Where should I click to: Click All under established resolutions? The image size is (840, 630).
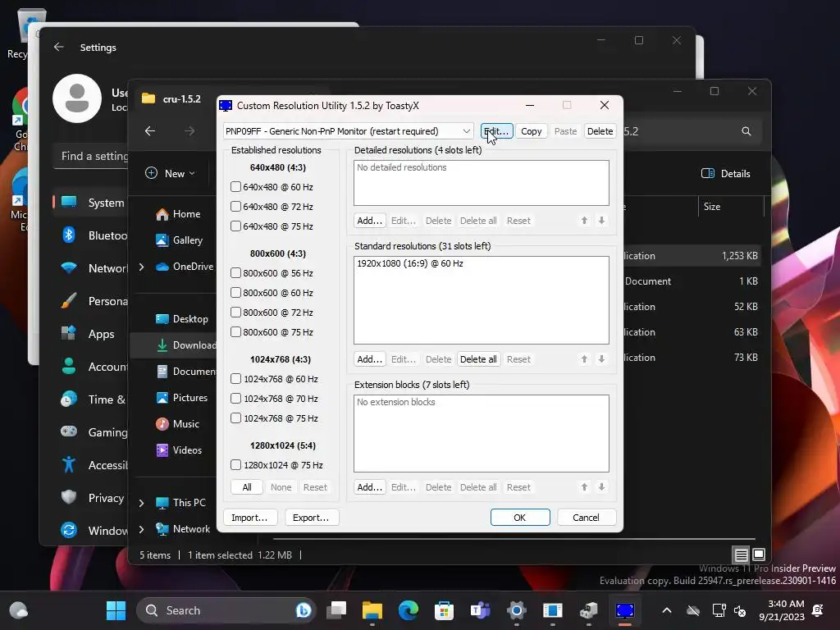point(246,487)
